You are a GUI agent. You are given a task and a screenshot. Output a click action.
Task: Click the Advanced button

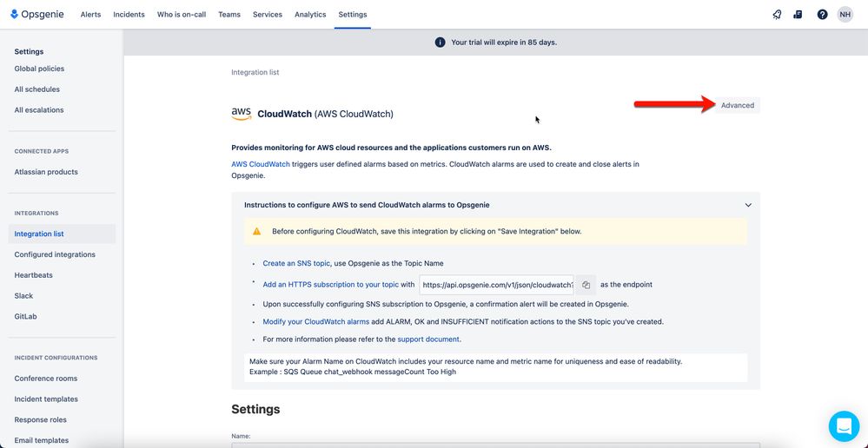738,105
